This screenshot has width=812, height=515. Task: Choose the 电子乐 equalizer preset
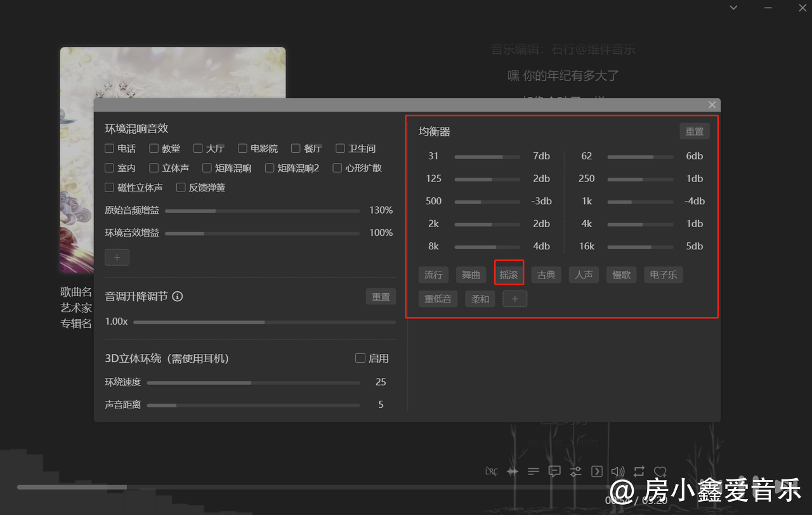coord(663,275)
